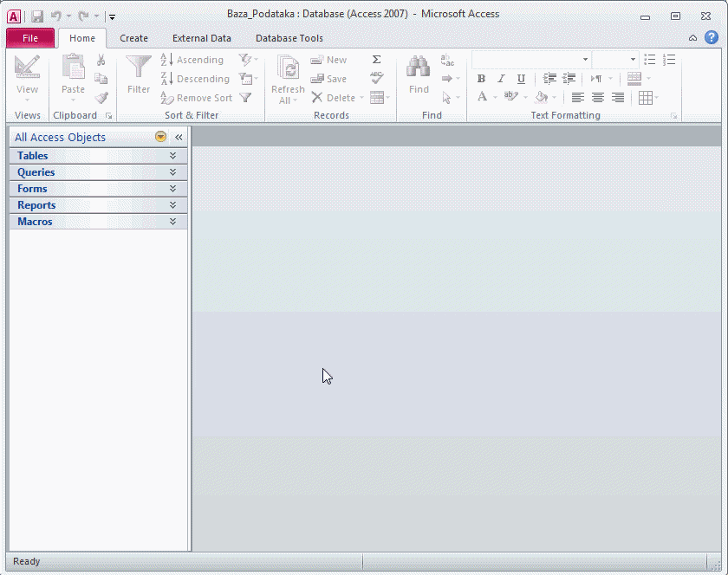
Task: Toggle Underline formatting
Action: coord(521,79)
